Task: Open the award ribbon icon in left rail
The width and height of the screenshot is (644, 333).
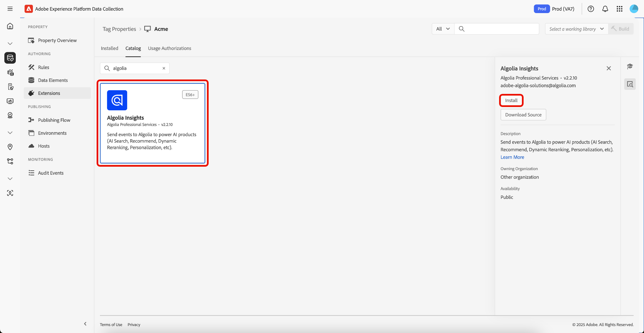Action: pos(10,115)
